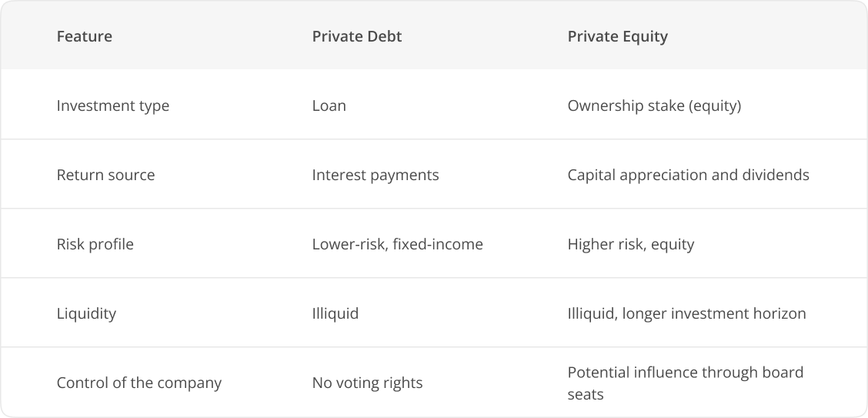Click the Private Equity column header
This screenshot has height=418, width=868.
pos(617,36)
